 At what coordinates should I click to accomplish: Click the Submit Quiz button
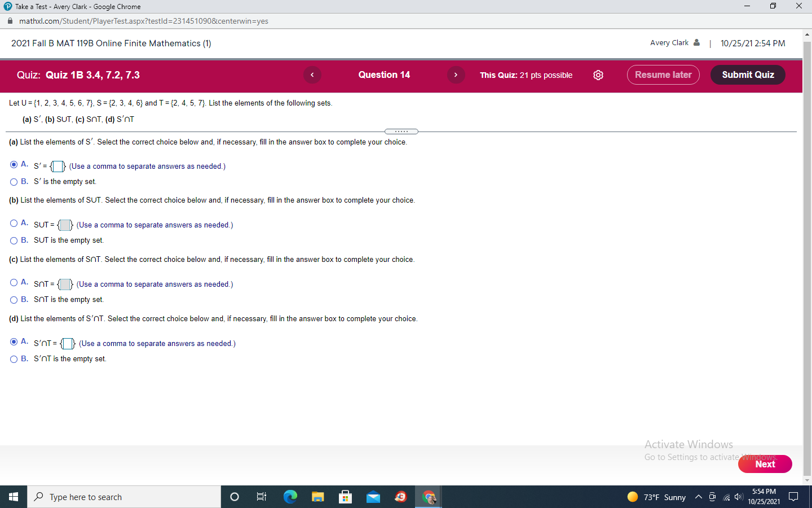click(748, 75)
